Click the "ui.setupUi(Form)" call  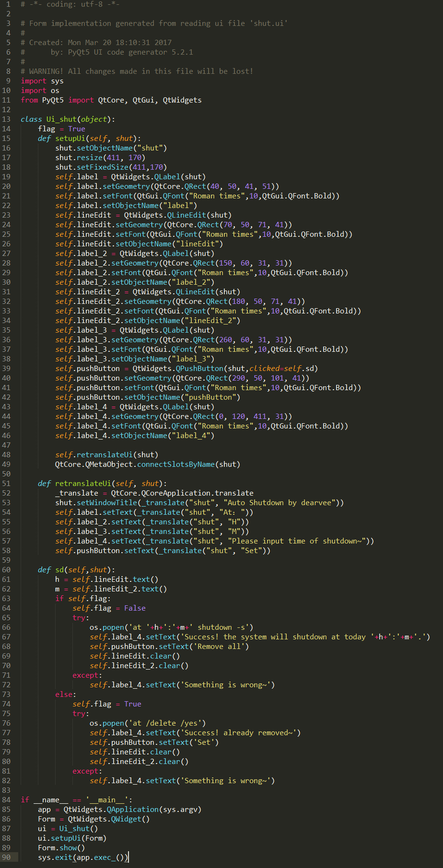pyautogui.click(x=72, y=838)
